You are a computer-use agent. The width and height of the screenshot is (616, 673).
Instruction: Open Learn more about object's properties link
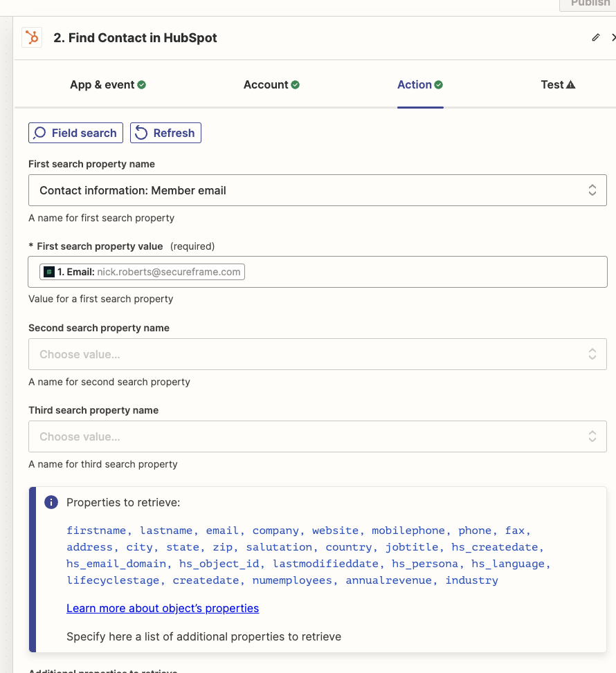(163, 608)
